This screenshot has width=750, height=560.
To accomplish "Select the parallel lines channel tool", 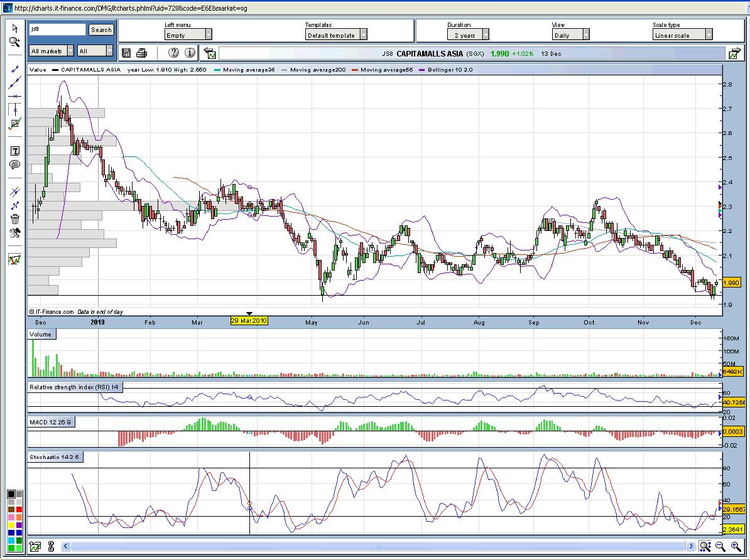I will [15, 192].
